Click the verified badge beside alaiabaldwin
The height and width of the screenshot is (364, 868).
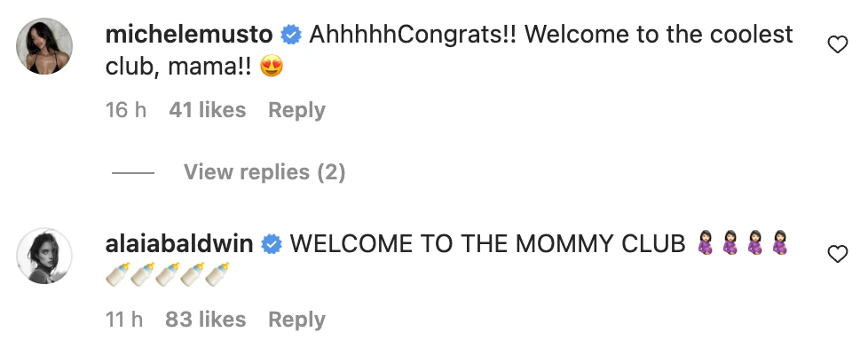coord(273,244)
